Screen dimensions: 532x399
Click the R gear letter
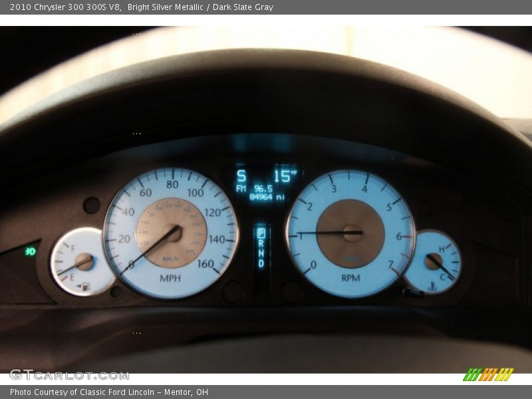(x=261, y=243)
